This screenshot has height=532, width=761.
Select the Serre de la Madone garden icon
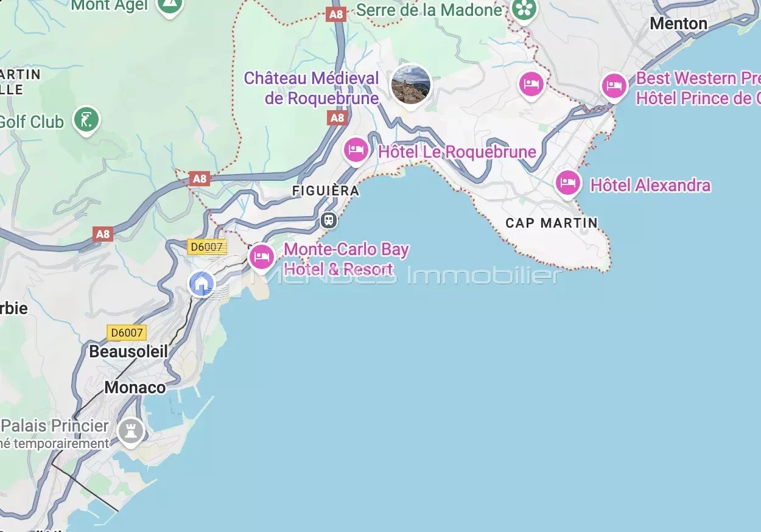point(523,10)
